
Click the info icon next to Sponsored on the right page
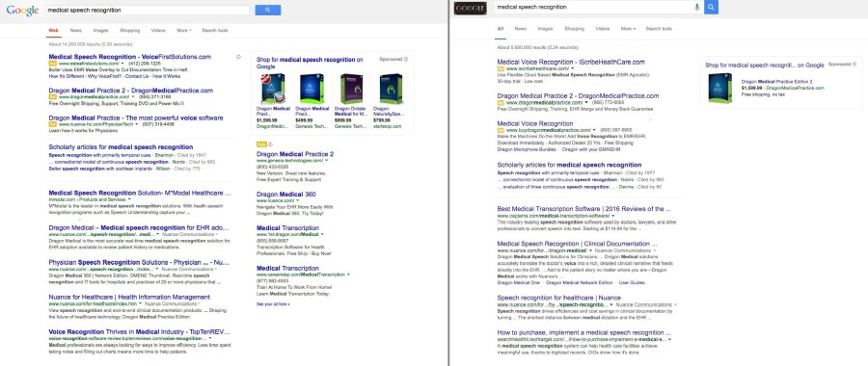click(854, 65)
